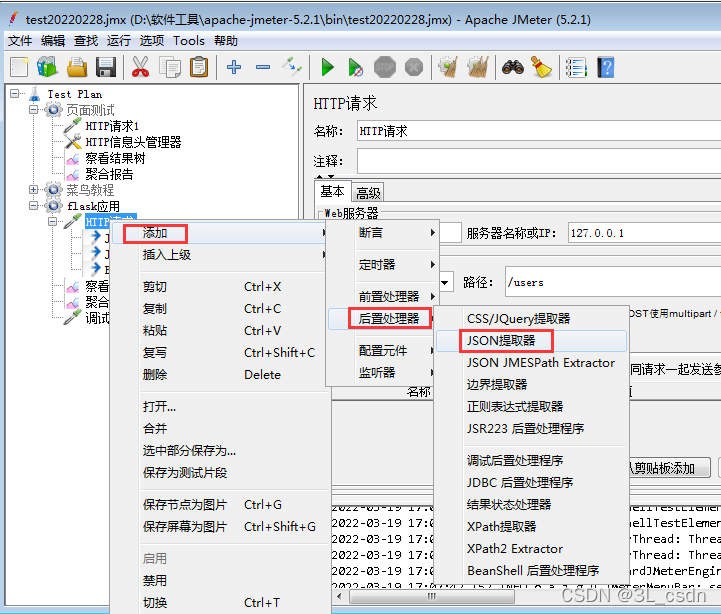This screenshot has width=721, height=614.
Task: Select the flask应用 thread group
Action: [x=93, y=206]
